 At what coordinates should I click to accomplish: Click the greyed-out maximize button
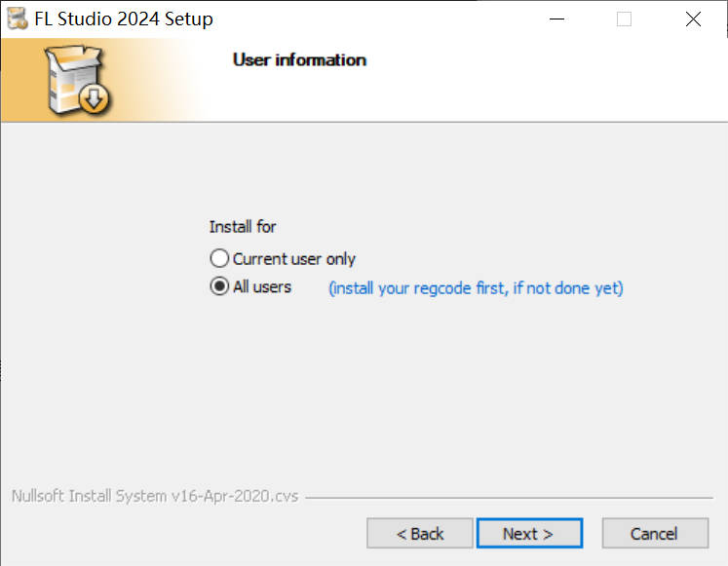click(x=624, y=19)
